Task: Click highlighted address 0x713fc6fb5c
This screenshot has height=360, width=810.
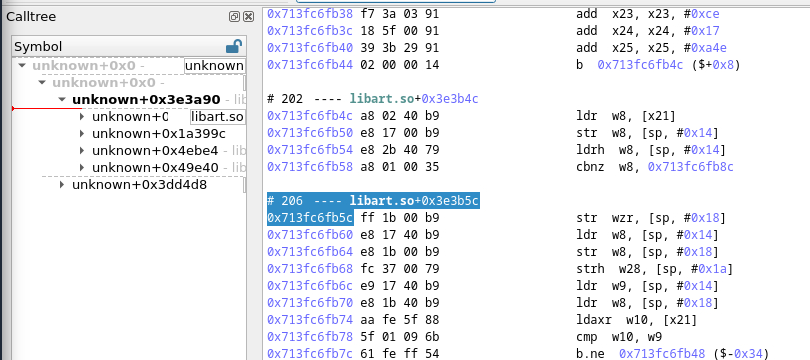Action: tap(310, 218)
